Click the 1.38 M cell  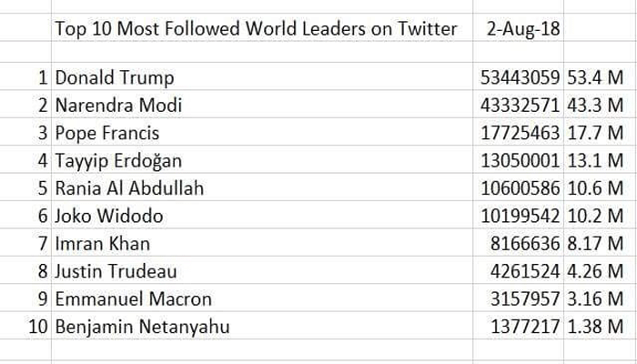click(593, 326)
